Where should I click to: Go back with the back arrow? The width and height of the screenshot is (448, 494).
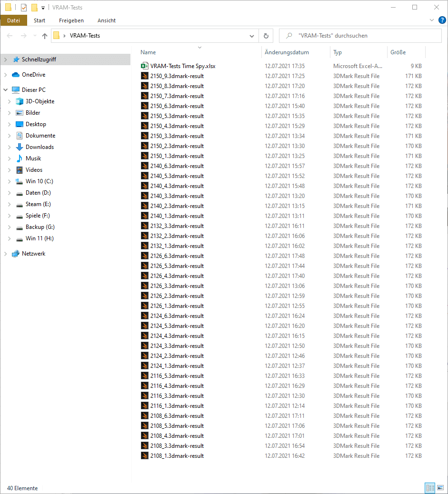coord(10,36)
